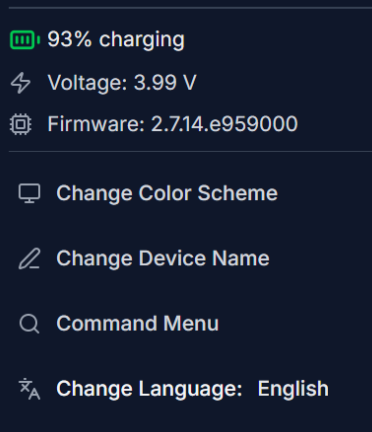372x432 pixels.
Task: Click the 93% battery percentage figure
Action: [69, 39]
